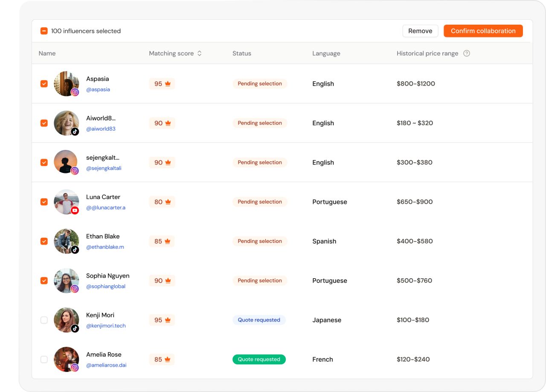The image size is (546, 392).
Task: Uncheck the Aspasia row checkbox
Action: tap(44, 84)
